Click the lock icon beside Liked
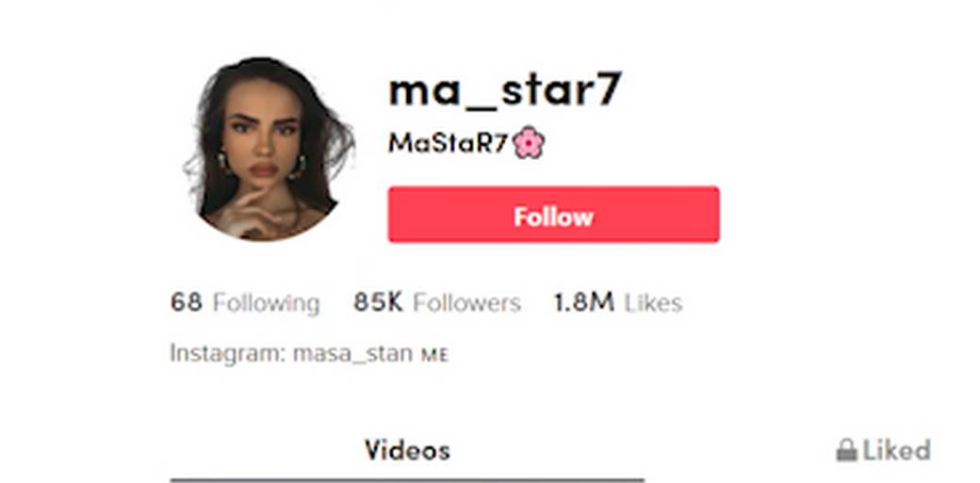This screenshot has width=980, height=483. [x=846, y=450]
